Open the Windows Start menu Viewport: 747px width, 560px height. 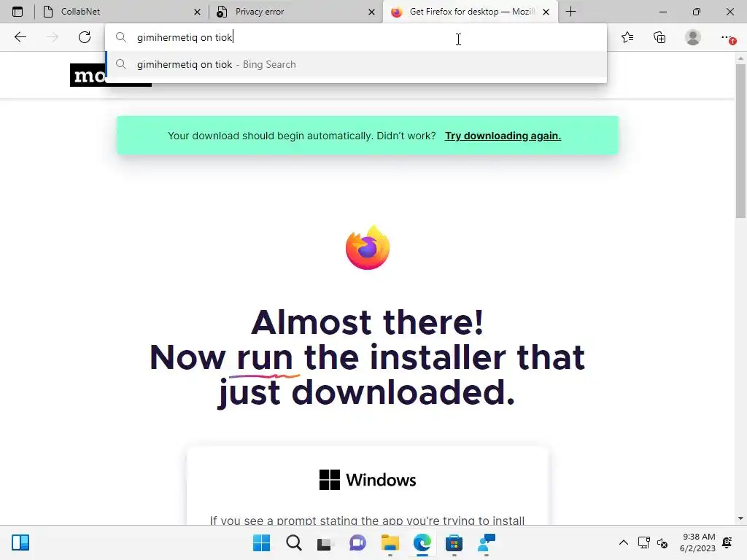(261, 542)
